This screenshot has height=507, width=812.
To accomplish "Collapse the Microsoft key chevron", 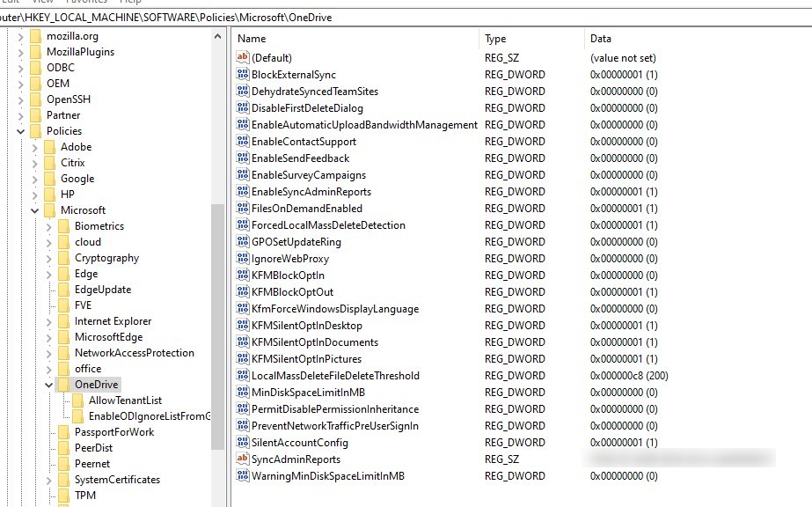I will click(x=35, y=210).
